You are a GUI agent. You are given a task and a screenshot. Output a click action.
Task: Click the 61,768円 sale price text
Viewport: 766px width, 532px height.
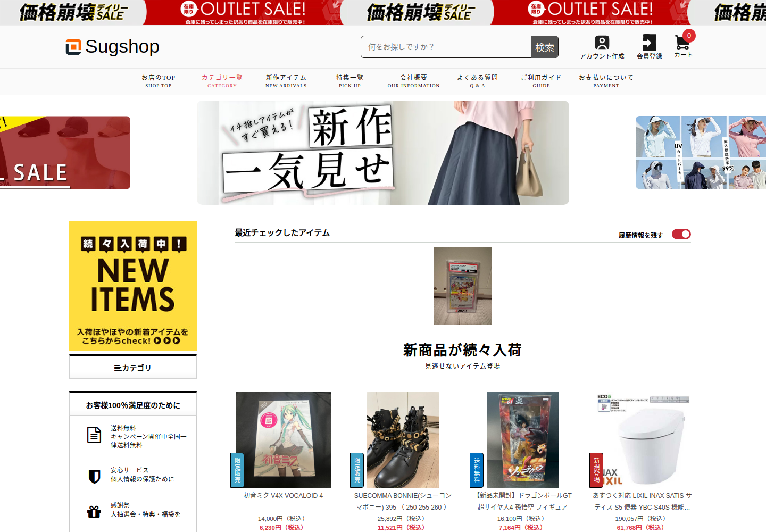pyautogui.click(x=641, y=528)
